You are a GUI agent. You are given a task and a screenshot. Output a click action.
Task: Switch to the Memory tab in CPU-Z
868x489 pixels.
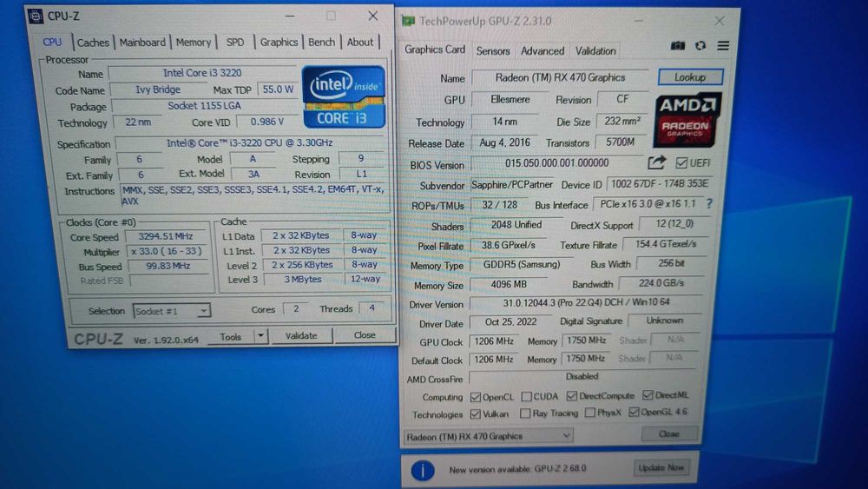[x=194, y=42]
